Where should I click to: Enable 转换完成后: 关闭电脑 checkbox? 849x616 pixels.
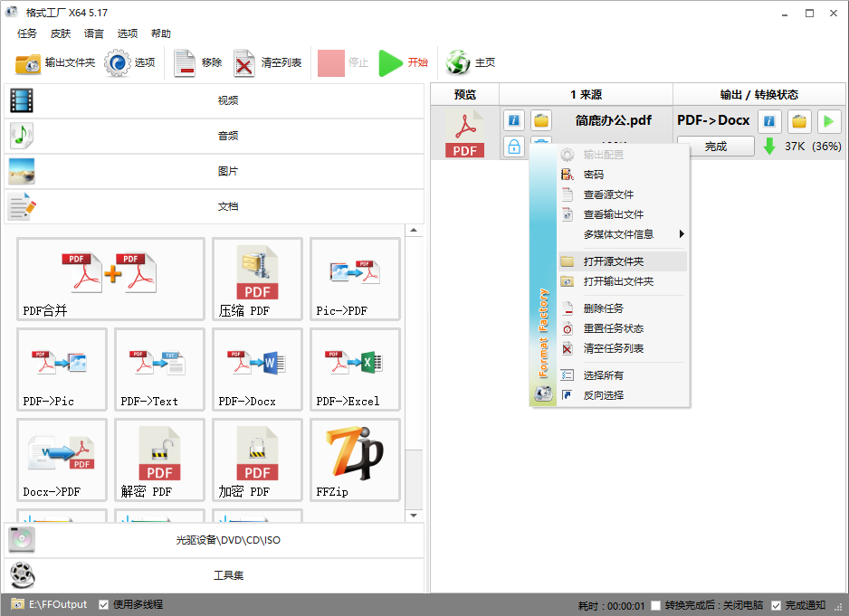click(x=656, y=605)
